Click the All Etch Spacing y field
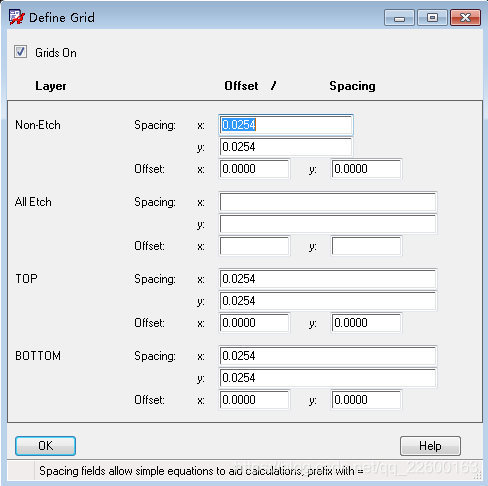This screenshot has height=486, width=488. (x=328, y=224)
